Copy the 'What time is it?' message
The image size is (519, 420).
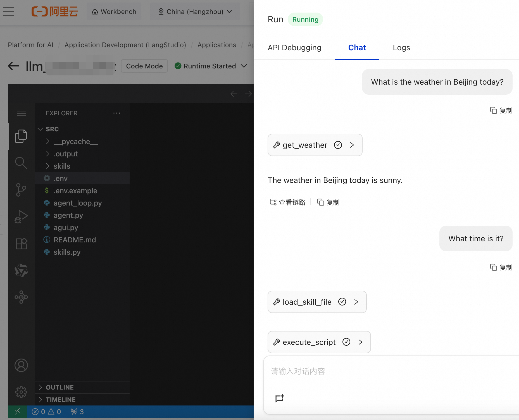[x=501, y=267]
